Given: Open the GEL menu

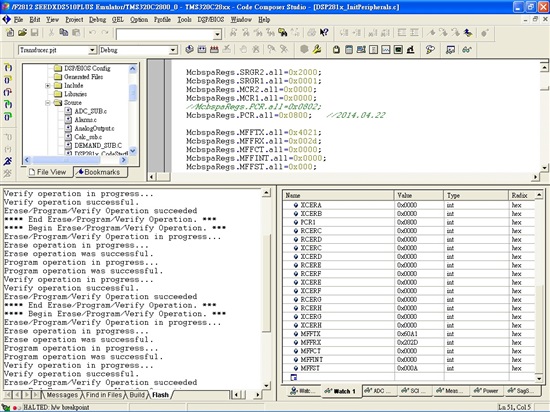Looking at the screenshot, I should point(118,20).
